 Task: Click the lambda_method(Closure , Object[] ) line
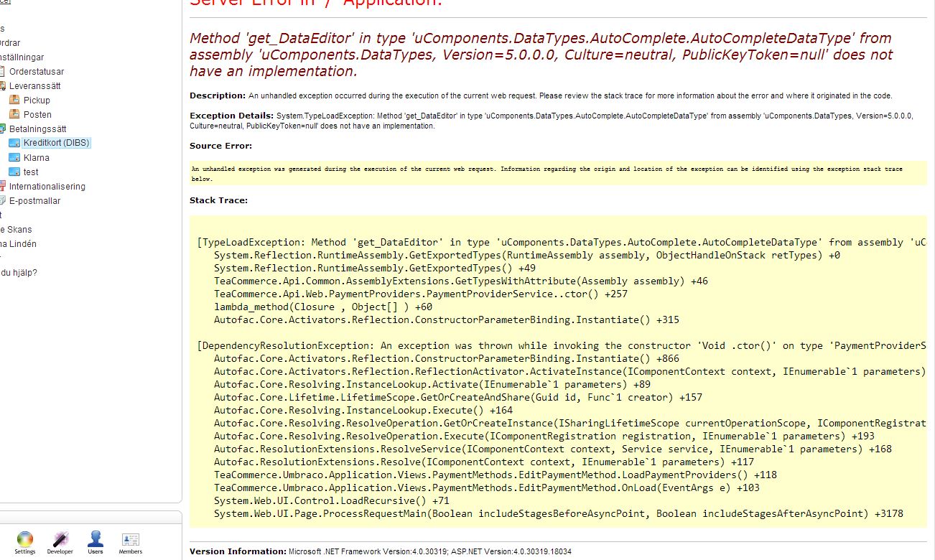[323, 307]
